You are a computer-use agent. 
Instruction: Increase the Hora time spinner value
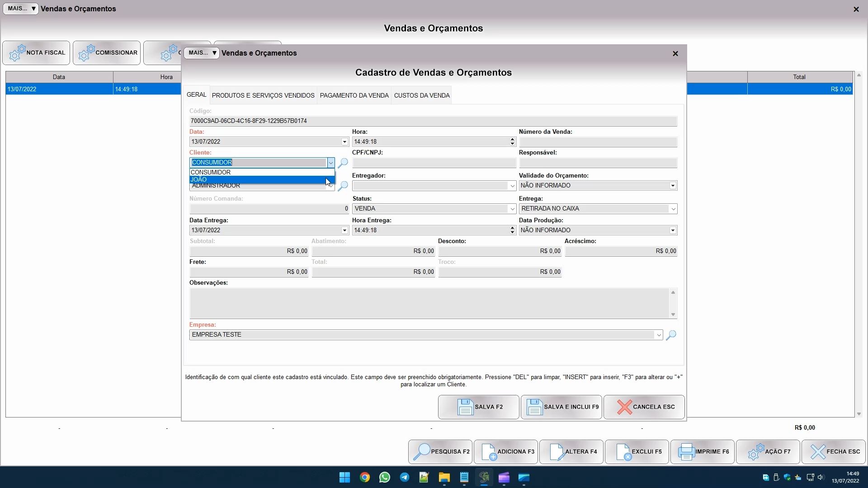tap(512, 140)
